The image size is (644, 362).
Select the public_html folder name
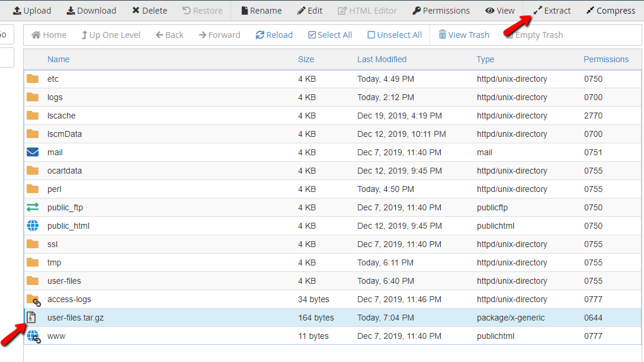68,226
